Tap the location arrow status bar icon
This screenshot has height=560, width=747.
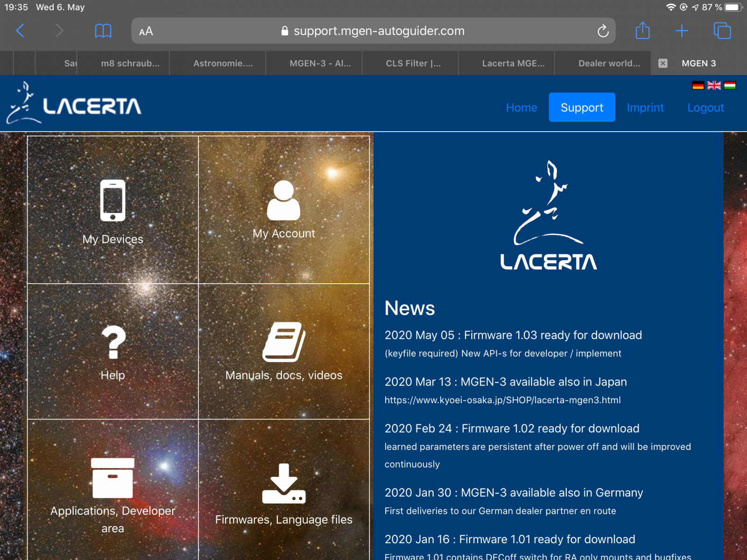click(695, 7)
